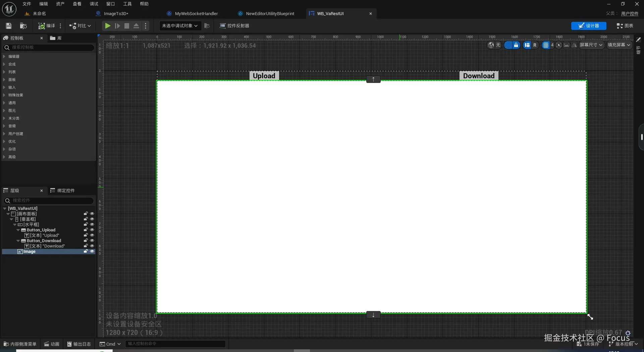Viewport: 644px width, 352px height.
Task: Click the 输出日志 output log button
Action: point(79,344)
